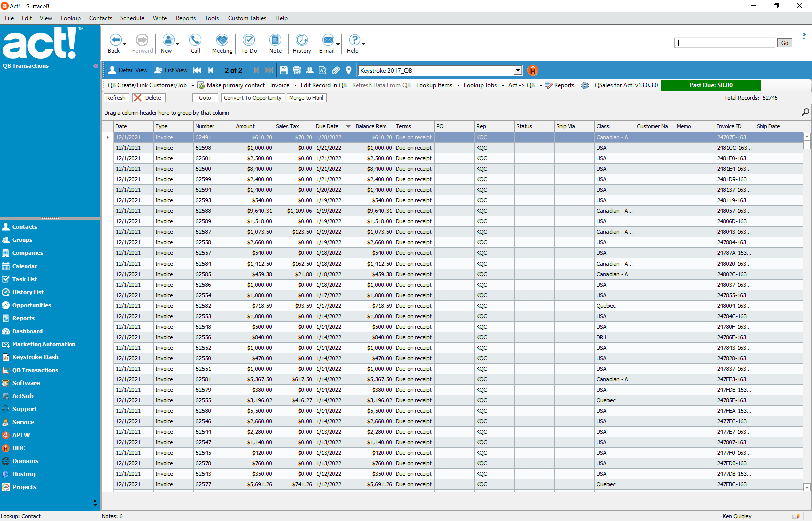The width and height of the screenshot is (812, 521).
Task: Click the magnifier search icon above grid
Action: point(805,112)
